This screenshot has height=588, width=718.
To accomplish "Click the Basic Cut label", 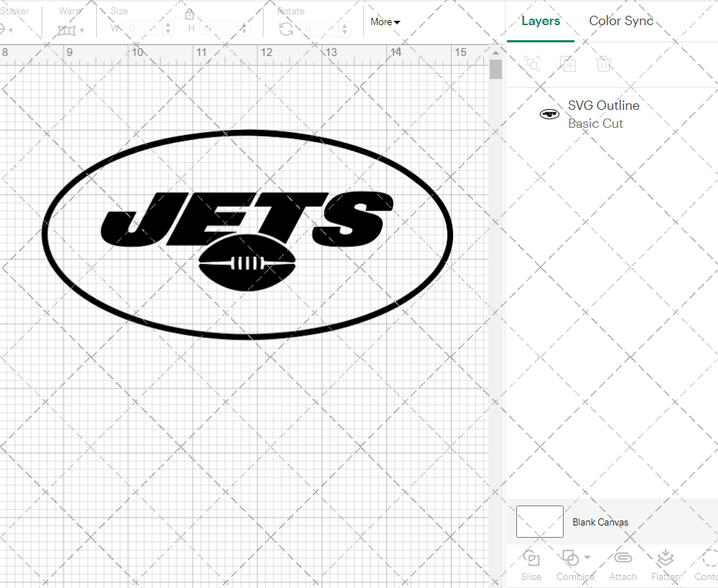I will tap(595, 123).
